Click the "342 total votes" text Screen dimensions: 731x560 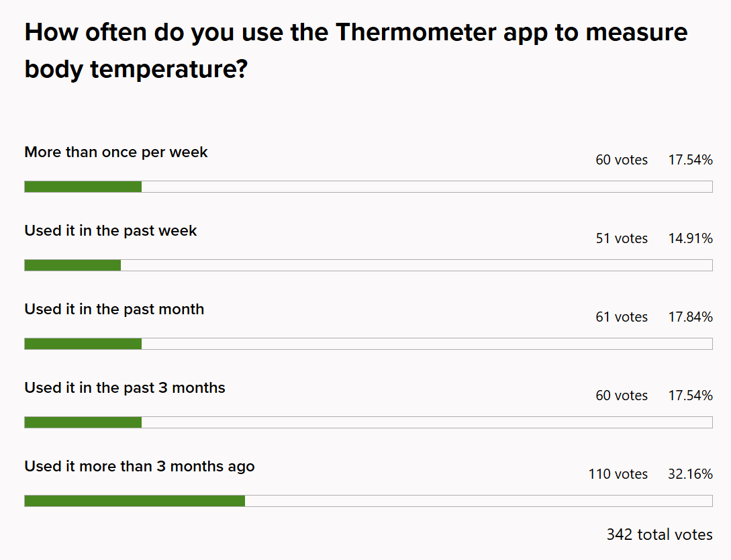(659, 535)
